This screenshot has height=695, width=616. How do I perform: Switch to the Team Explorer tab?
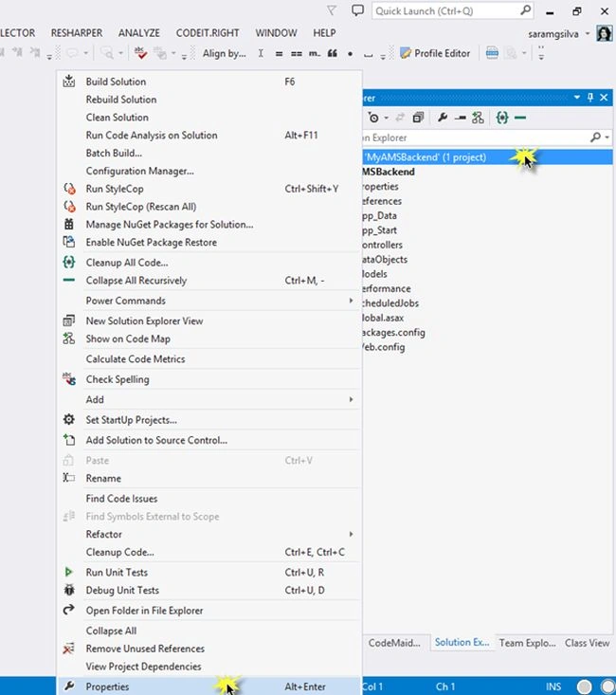point(527,643)
